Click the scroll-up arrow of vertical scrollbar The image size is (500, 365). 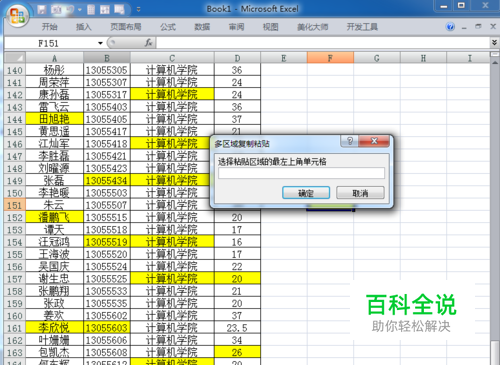(x=495, y=63)
